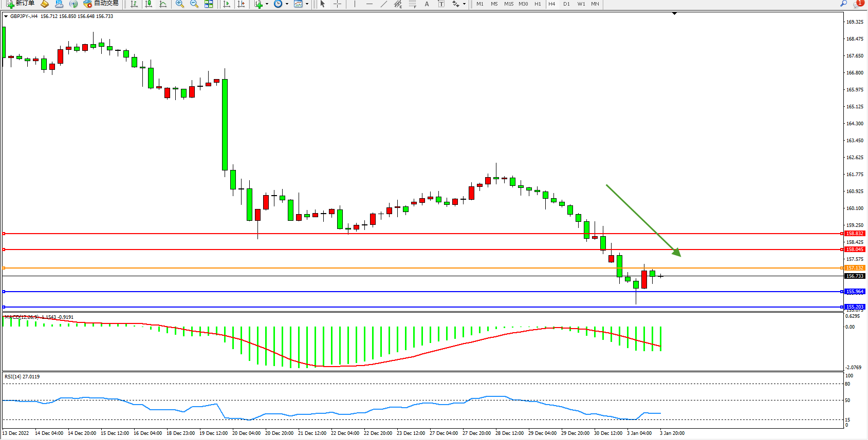Tile windows with the four-pane icon
Viewport: 868px width, 440px height.
click(209, 4)
